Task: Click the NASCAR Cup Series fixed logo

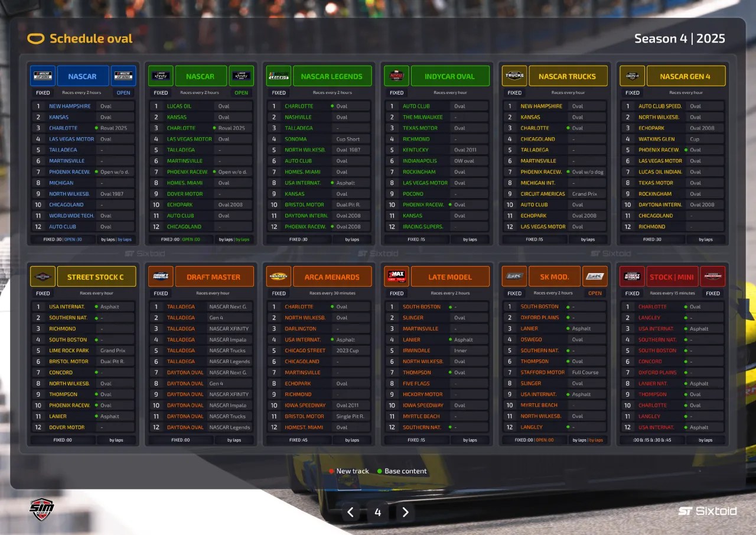Action: point(43,76)
